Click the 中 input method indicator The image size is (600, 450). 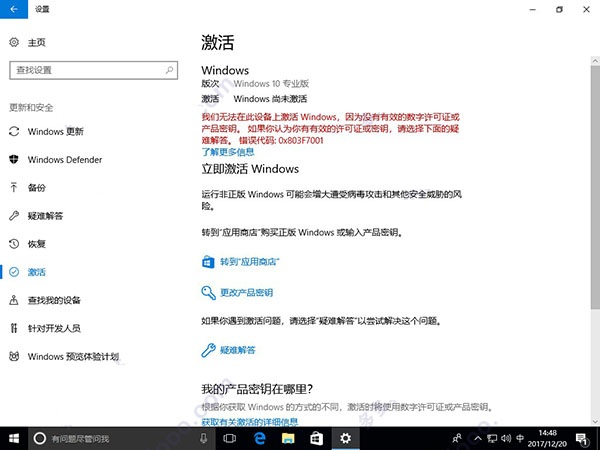click(520, 439)
